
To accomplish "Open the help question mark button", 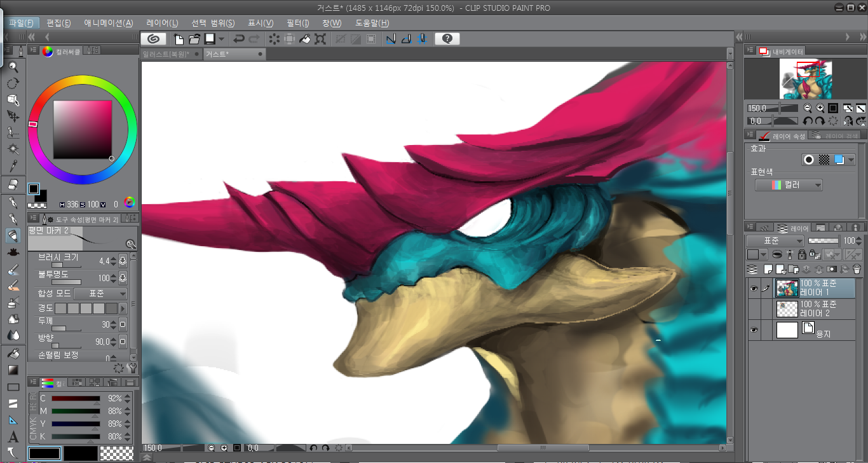I will pos(447,39).
